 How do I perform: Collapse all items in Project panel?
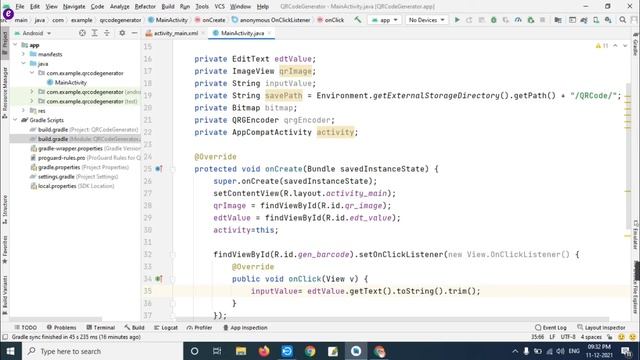[x=107, y=33]
